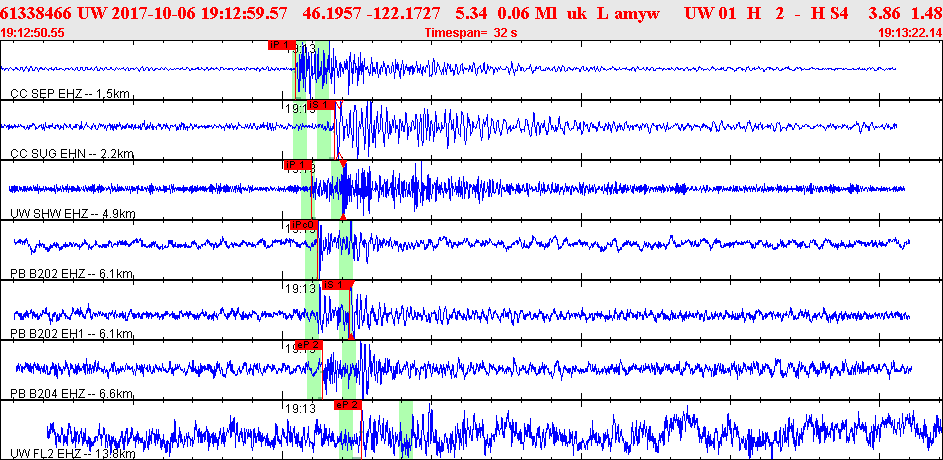The width and height of the screenshot is (943, 460).
Task: Click the late green window on FL2 trace
Action: click(x=406, y=430)
